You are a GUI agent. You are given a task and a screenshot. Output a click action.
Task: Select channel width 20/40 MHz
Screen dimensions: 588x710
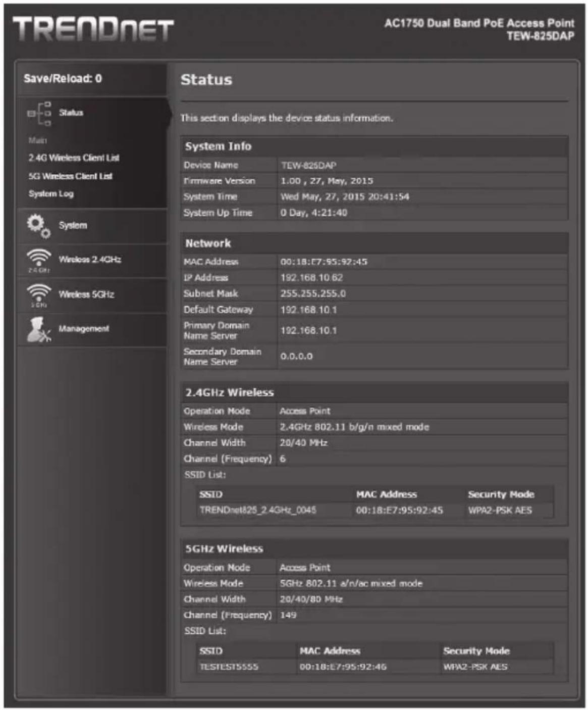(x=303, y=443)
